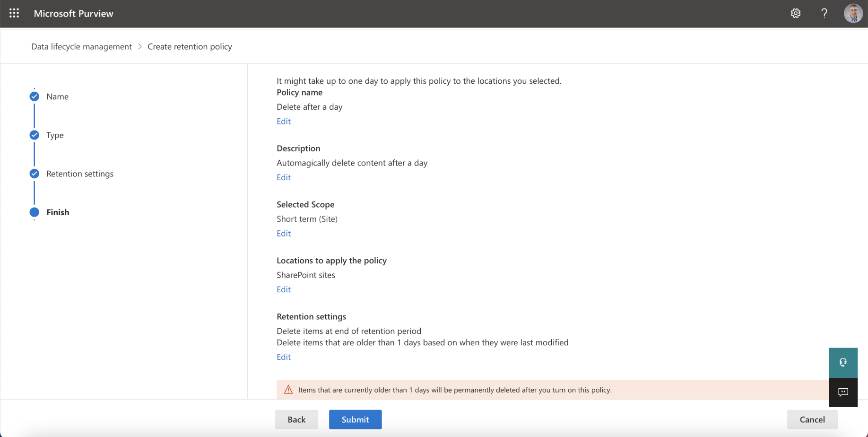This screenshot has width=868, height=437.
Task: Click the headset support assistant icon
Action: [x=842, y=363]
